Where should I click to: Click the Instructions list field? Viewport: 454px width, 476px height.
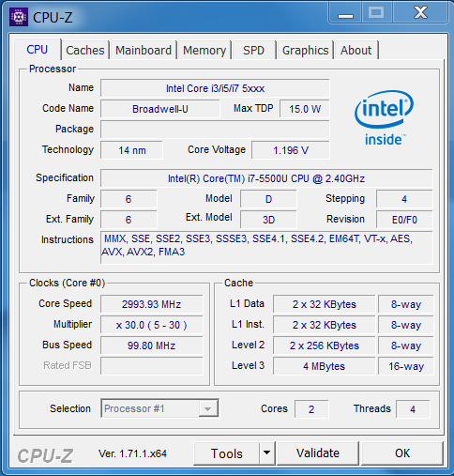[x=266, y=247]
